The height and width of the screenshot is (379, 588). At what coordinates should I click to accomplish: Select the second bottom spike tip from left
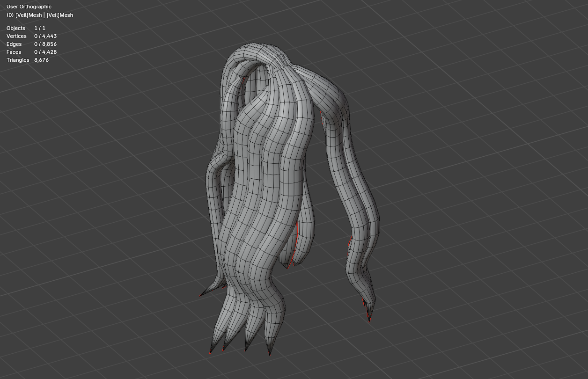223,350
